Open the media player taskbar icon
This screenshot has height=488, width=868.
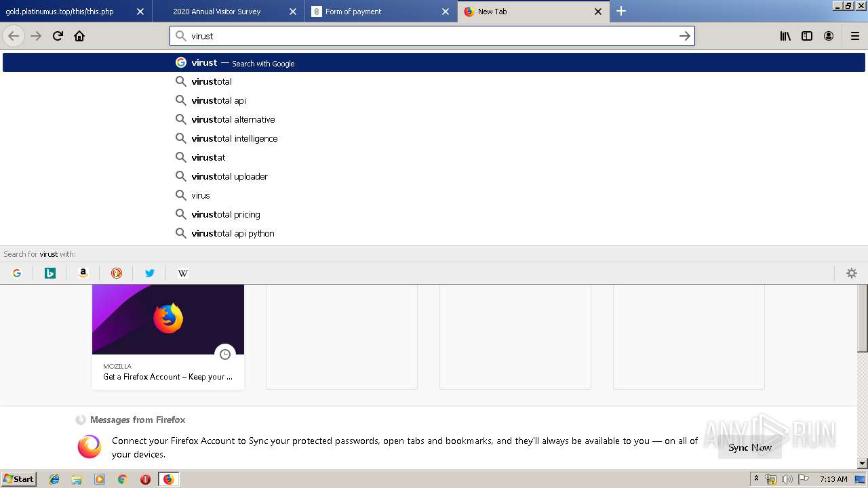(x=100, y=479)
